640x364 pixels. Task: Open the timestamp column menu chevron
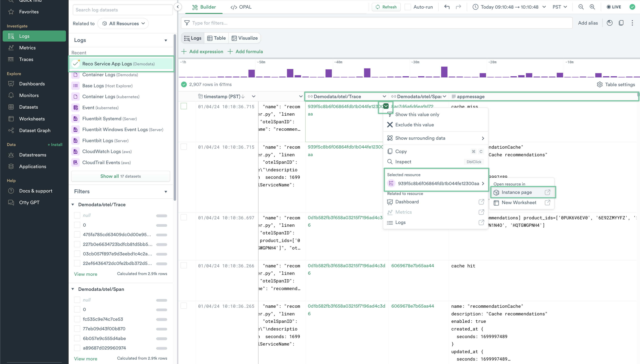[253, 96]
